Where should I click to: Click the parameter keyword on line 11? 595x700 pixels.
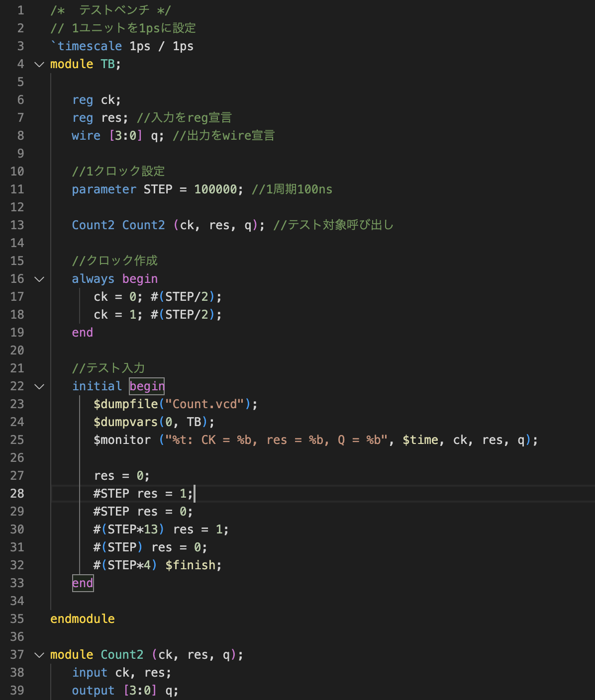pyautogui.click(x=104, y=189)
